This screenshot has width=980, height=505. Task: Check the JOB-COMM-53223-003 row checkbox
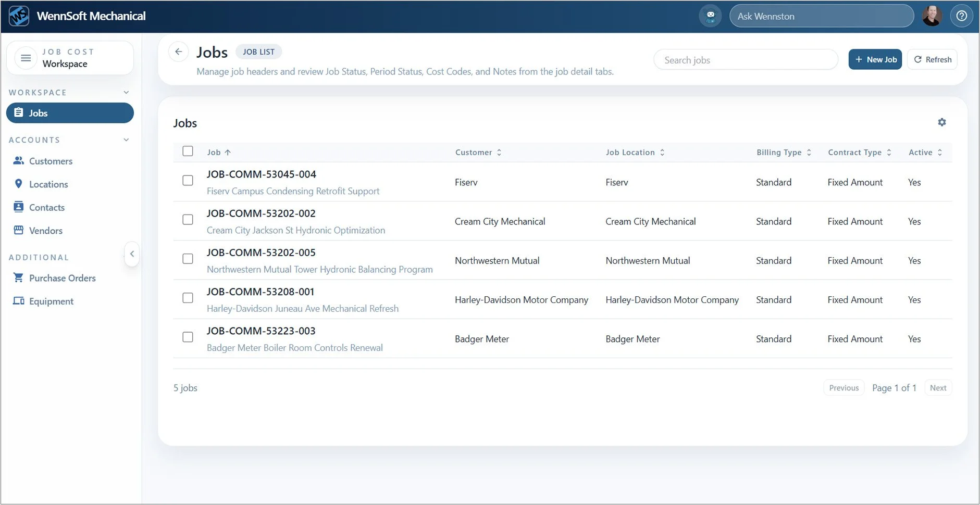click(188, 337)
